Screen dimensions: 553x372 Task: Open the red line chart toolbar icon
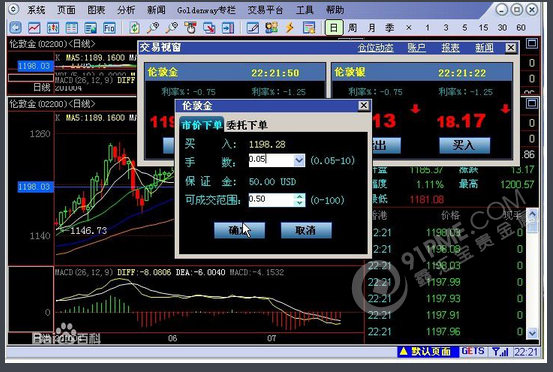(34, 28)
